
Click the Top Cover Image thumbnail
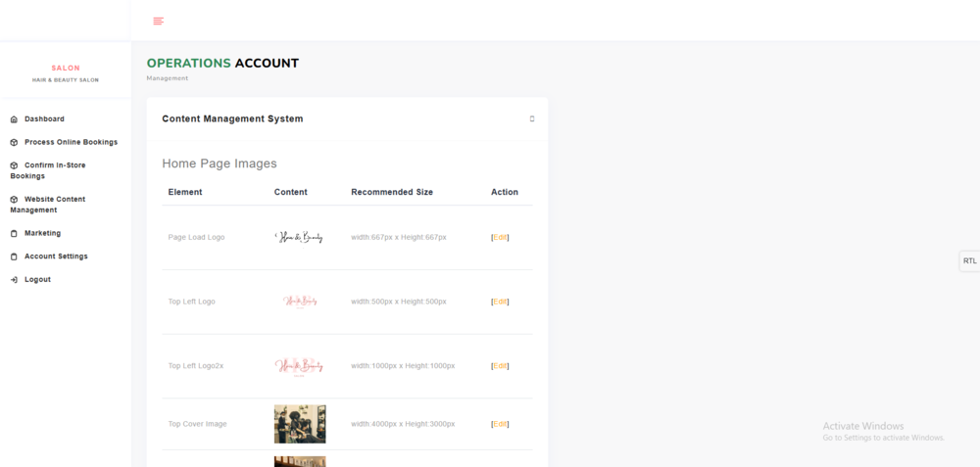point(300,424)
